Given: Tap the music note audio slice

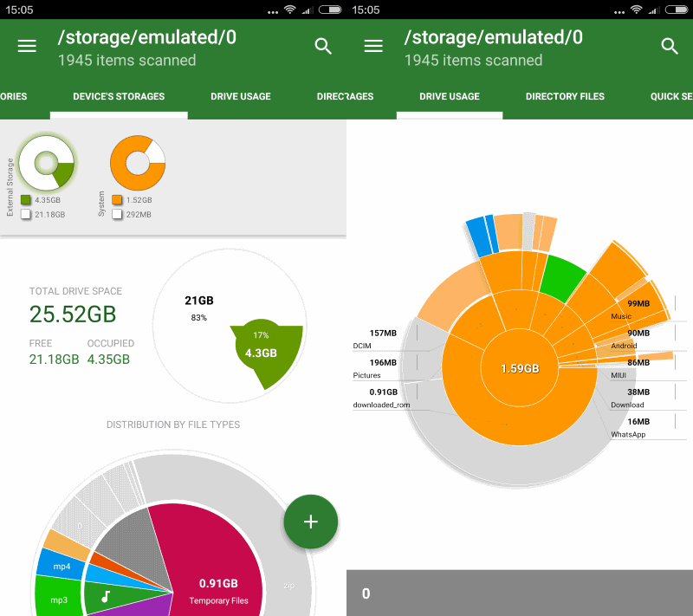Looking at the screenshot, I should tap(106, 597).
